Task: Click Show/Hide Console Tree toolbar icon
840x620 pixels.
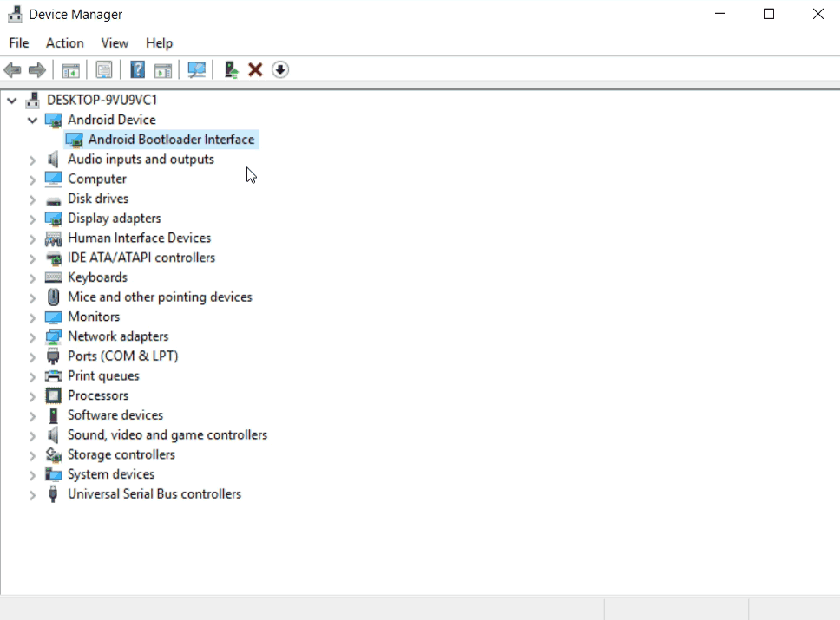Action: pyautogui.click(x=70, y=69)
